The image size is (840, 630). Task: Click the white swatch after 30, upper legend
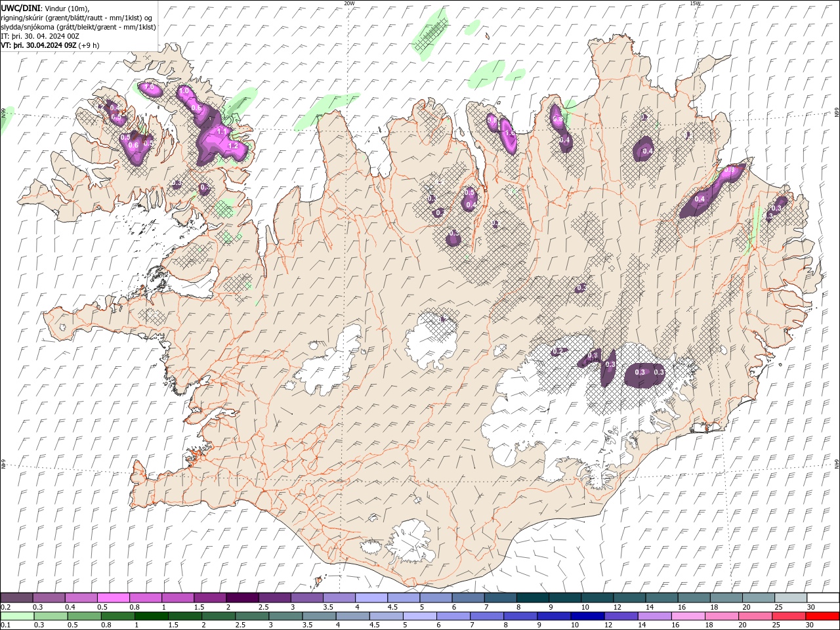[x=823, y=598]
